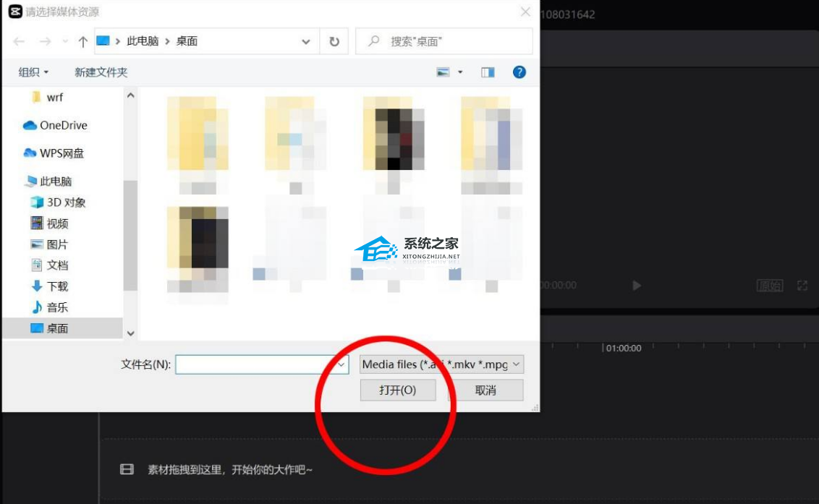Enter fullscreen preview in the editor

coord(802,285)
